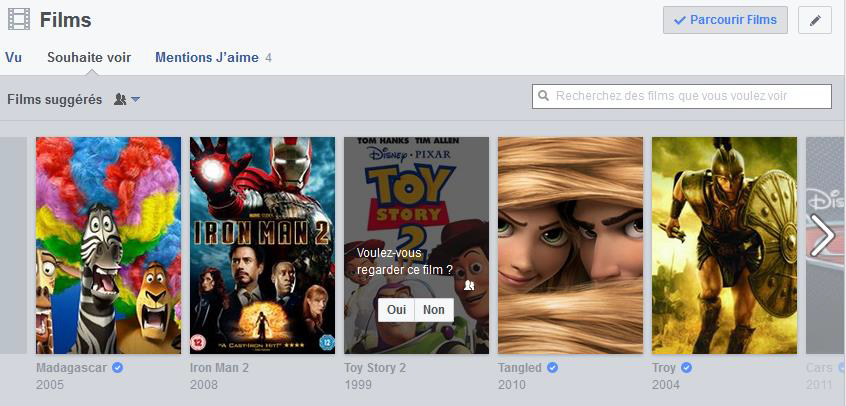Viewport: 846px width, 406px height.
Task: Click the year 2008 under Iron Man 2
Action: coord(204,385)
